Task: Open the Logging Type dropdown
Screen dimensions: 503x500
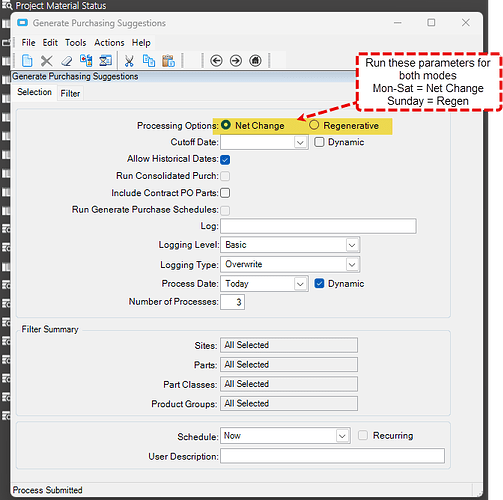Action: 352,265
